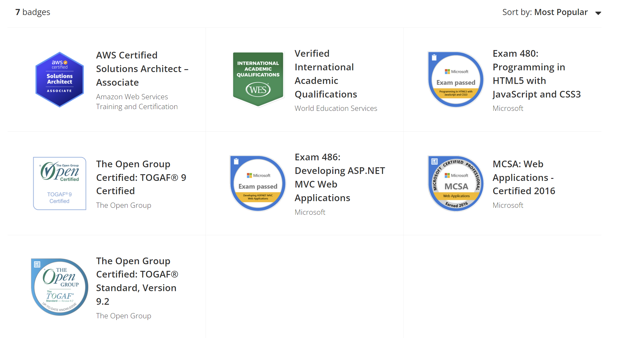Screen dimensions: 644x338
Task: Open the green WES academic qualifications badge
Action: tap(258, 79)
